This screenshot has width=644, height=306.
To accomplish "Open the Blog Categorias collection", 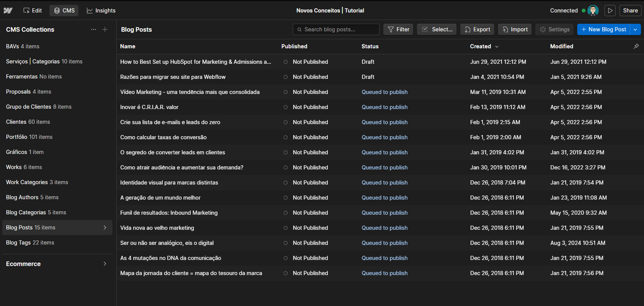I will 57,212.
